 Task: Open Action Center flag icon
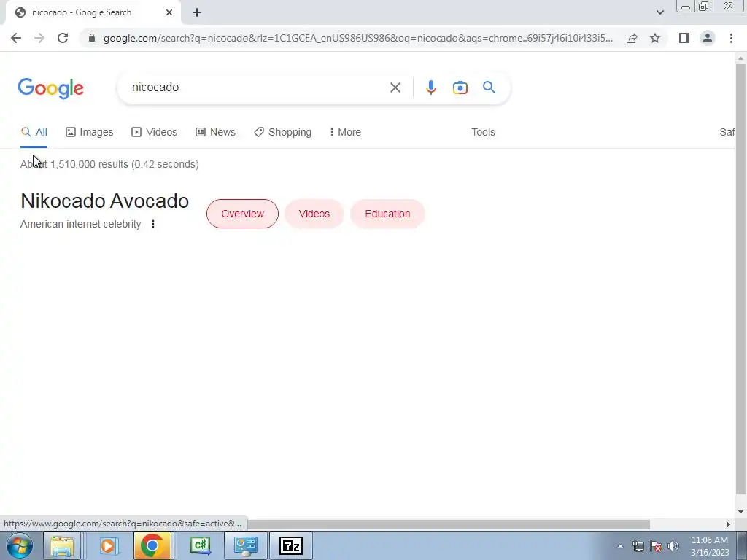[x=656, y=546]
